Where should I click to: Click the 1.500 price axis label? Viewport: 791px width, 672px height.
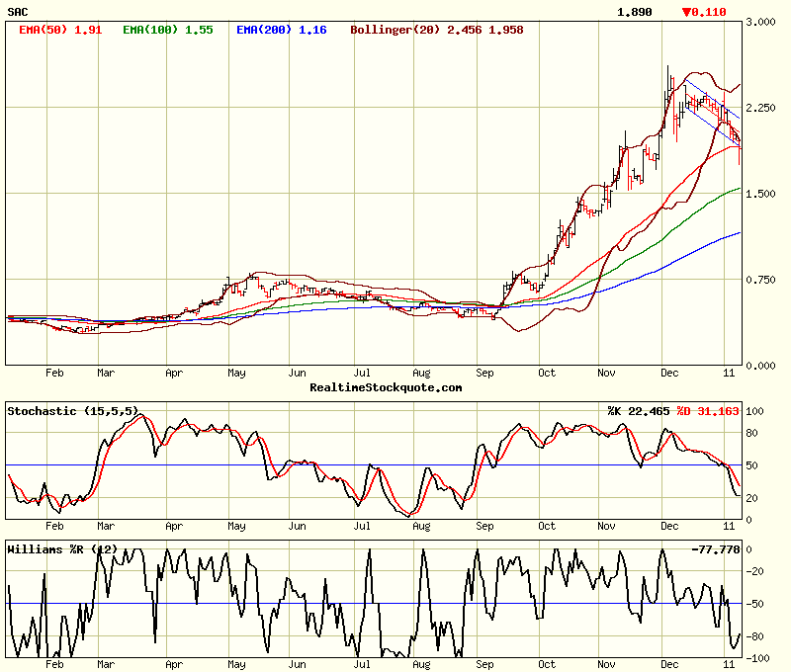click(x=762, y=194)
